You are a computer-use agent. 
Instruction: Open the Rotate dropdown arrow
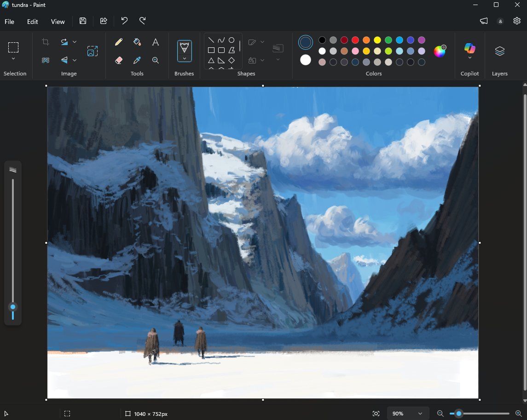point(75,42)
